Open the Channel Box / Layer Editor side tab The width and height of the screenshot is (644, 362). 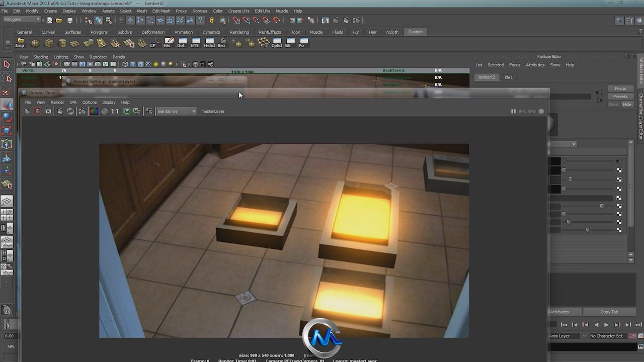(641, 117)
